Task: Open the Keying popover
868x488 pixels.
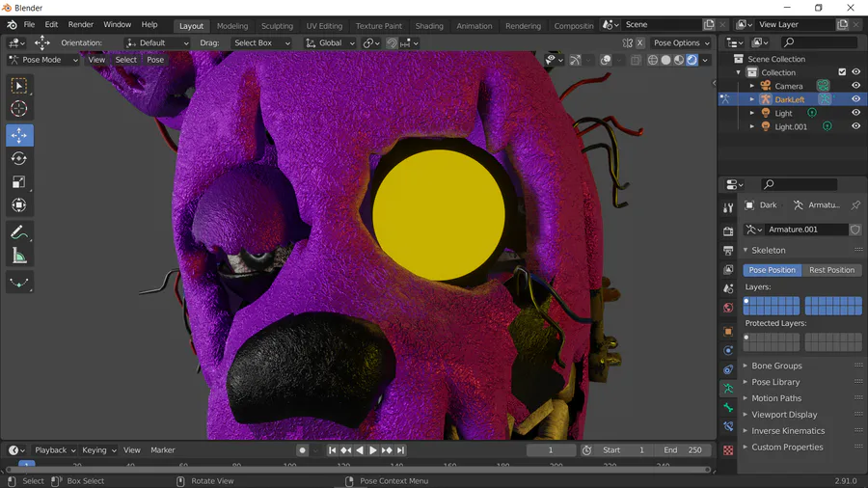Action: 99,450
